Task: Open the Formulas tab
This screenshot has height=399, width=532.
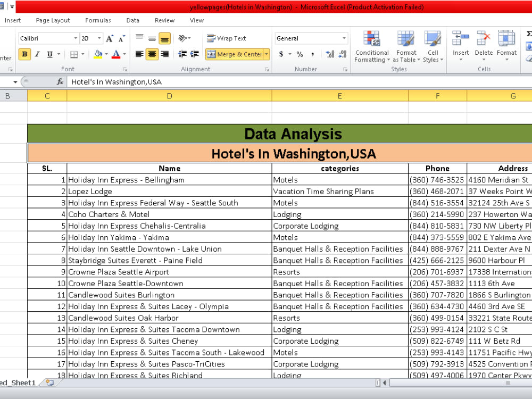Action: tap(98, 20)
